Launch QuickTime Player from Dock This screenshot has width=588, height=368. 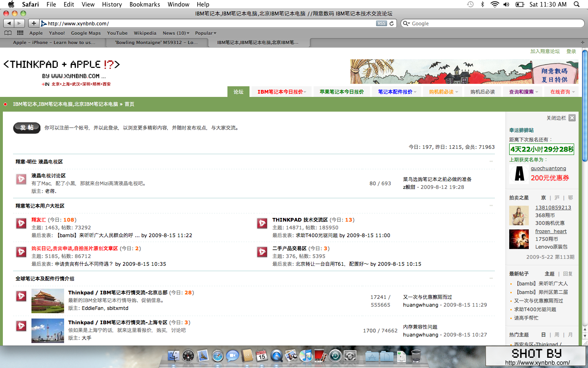pyautogui.click(x=276, y=356)
